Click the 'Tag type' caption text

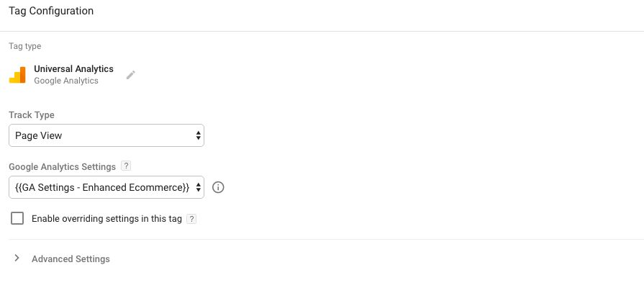tap(25, 46)
